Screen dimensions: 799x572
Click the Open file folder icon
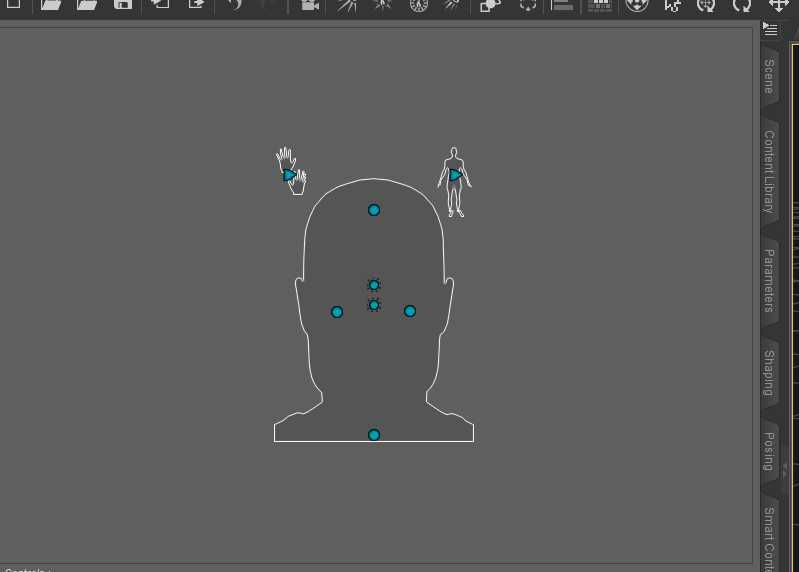pos(52,5)
